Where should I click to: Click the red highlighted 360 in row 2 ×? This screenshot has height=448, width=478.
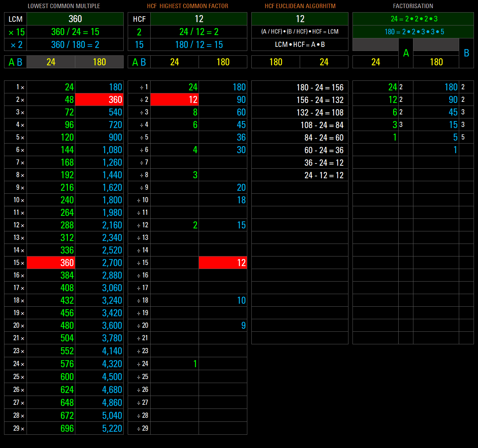pos(99,100)
